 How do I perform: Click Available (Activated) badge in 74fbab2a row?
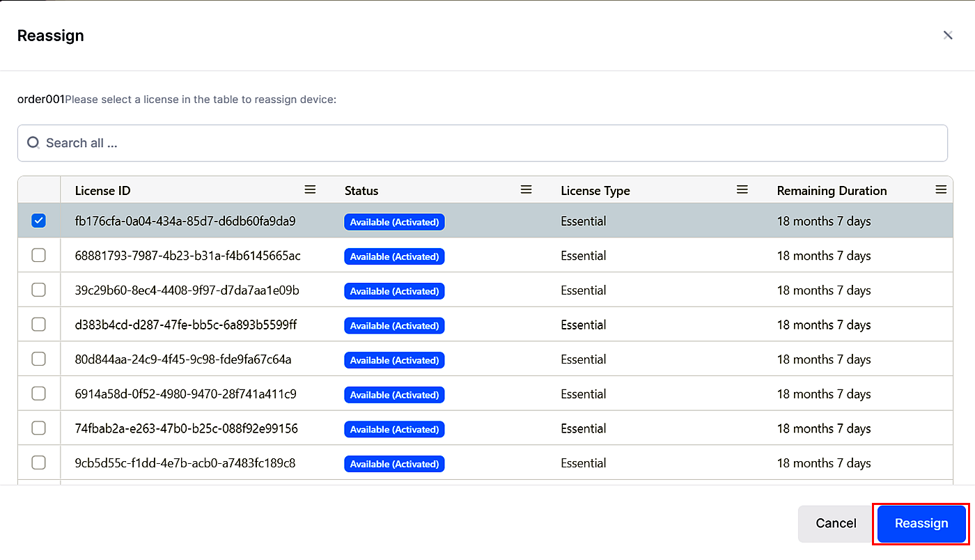(x=394, y=429)
